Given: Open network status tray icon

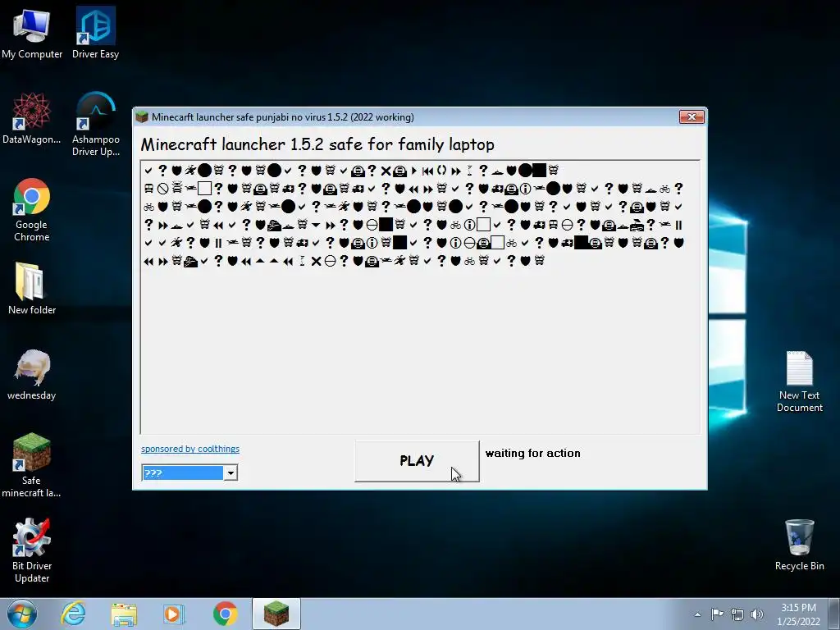Looking at the screenshot, I should pyautogui.click(x=737, y=614).
